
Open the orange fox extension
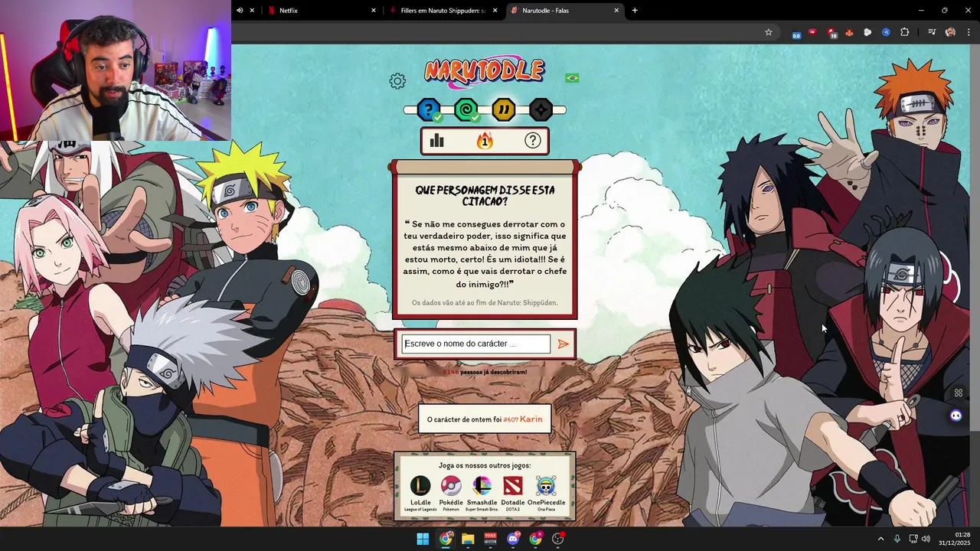(x=849, y=32)
